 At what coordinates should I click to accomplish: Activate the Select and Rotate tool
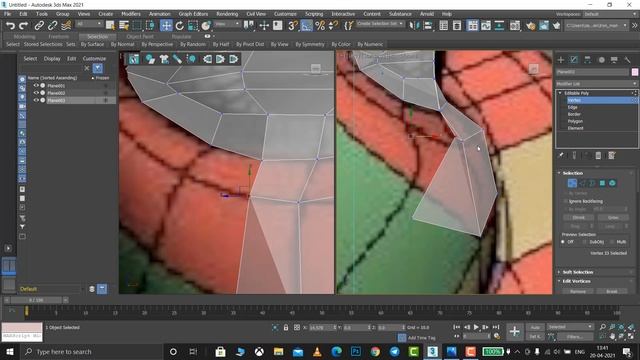pyautogui.click(x=180, y=26)
